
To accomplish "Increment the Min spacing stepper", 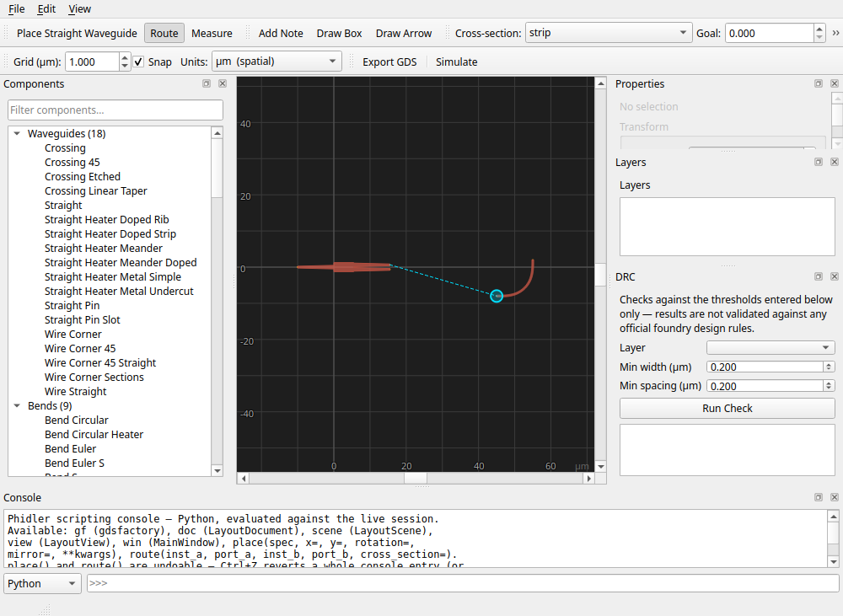I will pos(829,383).
